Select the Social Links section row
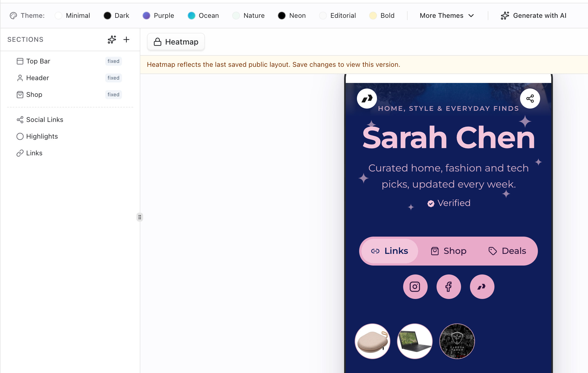This screenshot has height=373, width=588. (70, 120)
